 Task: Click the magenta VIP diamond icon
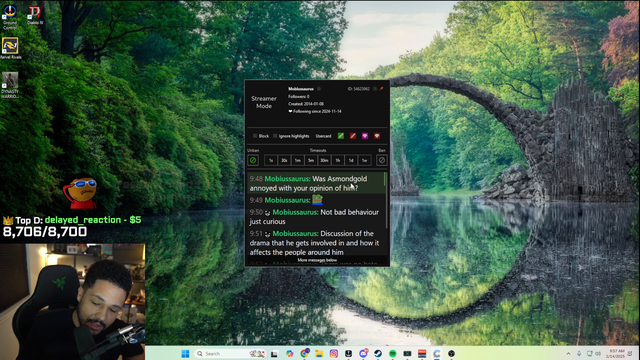365,136
